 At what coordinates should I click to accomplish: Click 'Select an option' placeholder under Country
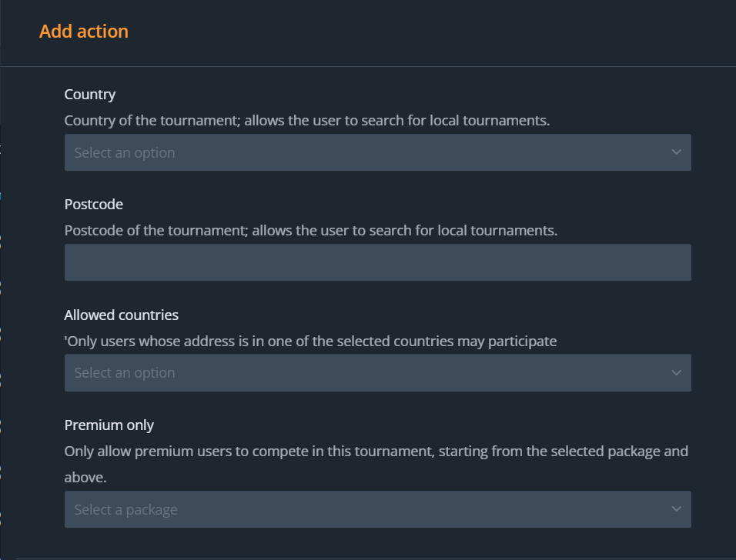125,153
